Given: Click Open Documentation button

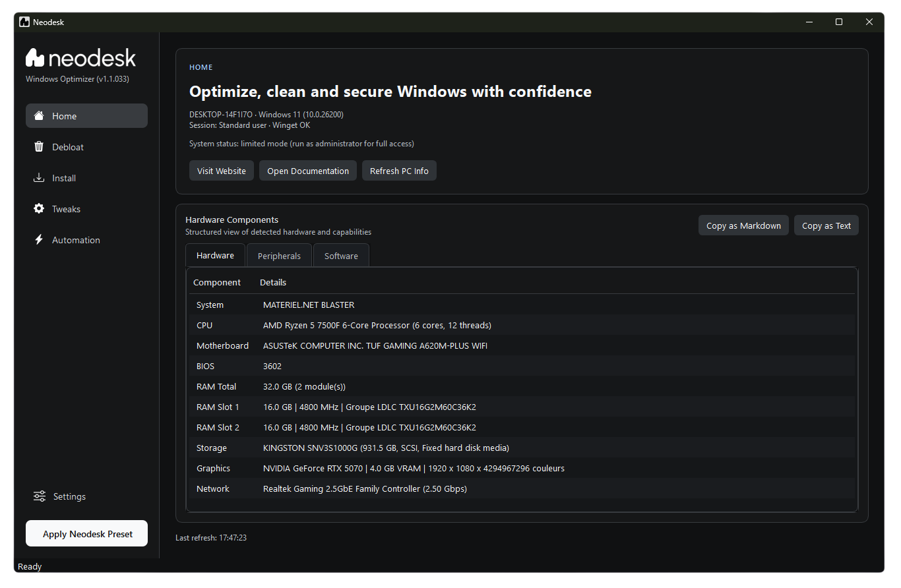Looking at the screenshot, I should click(308, 171).
